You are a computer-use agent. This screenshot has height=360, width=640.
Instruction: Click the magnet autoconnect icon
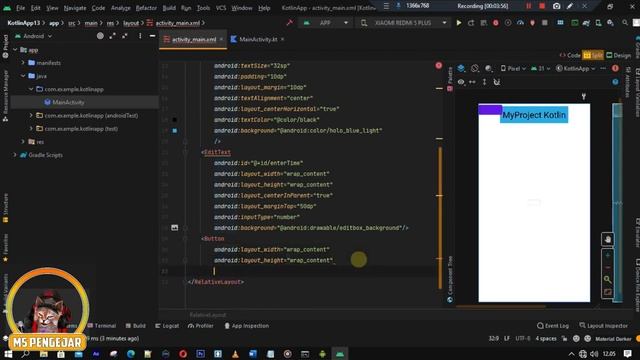coord(497,82)
